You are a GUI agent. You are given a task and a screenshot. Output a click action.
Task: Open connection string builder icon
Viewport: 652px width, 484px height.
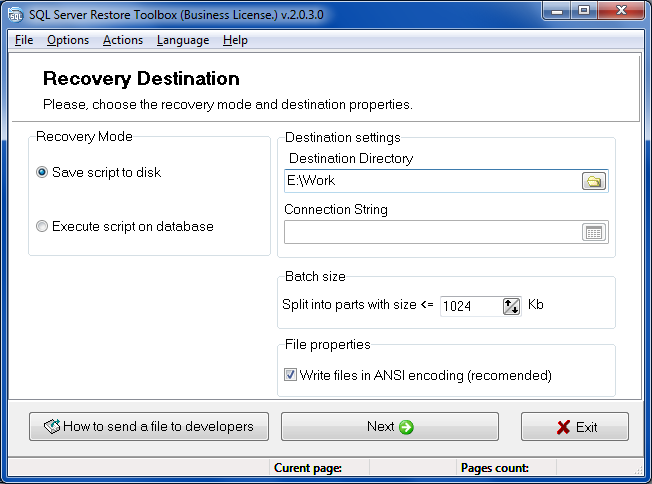click(x=593, y=232)
